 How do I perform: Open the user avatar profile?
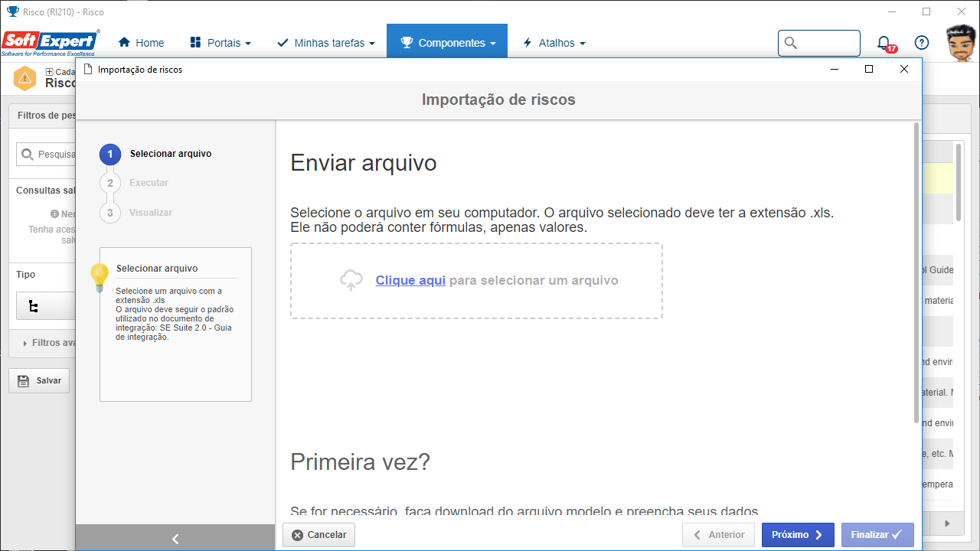961,43
